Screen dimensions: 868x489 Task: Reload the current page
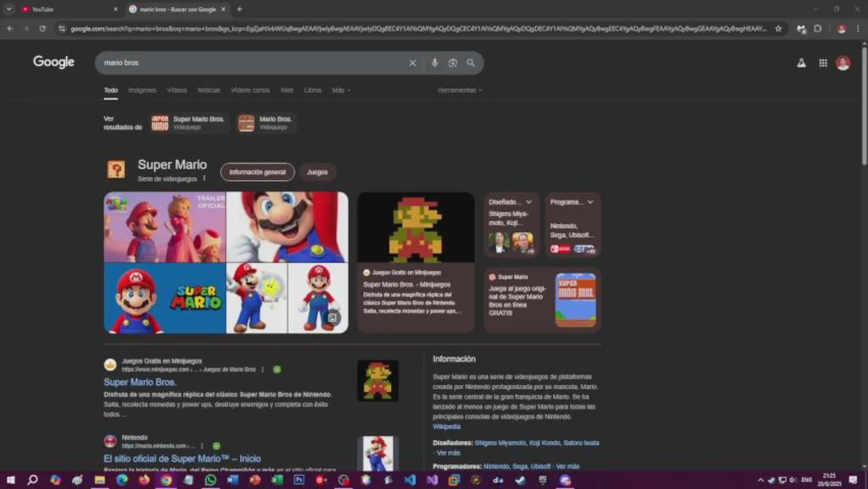(x=42, y=29)
